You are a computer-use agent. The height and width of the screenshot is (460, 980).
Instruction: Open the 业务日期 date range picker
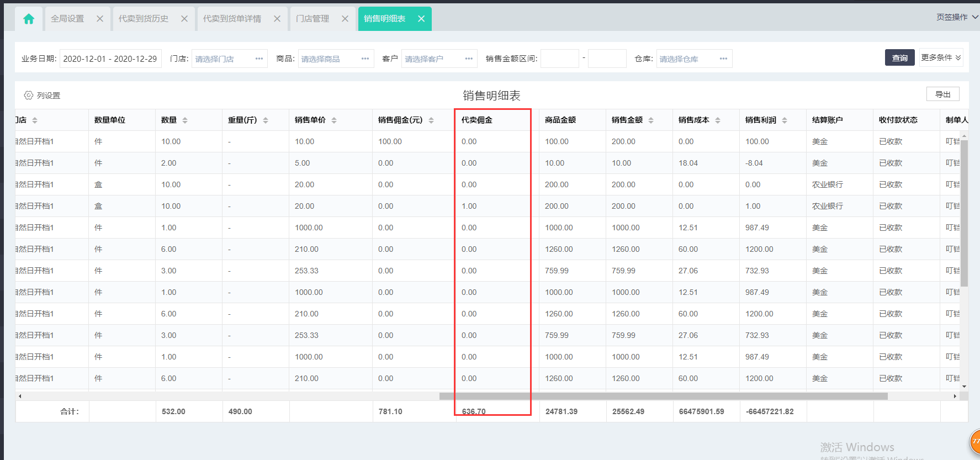(110, 59)
